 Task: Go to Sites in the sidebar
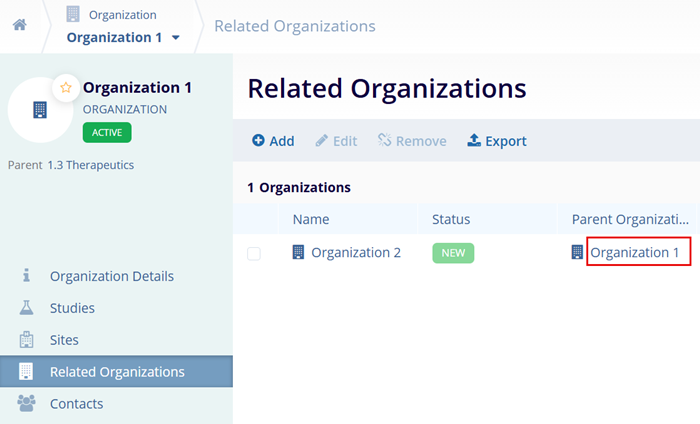click(64, 340)
